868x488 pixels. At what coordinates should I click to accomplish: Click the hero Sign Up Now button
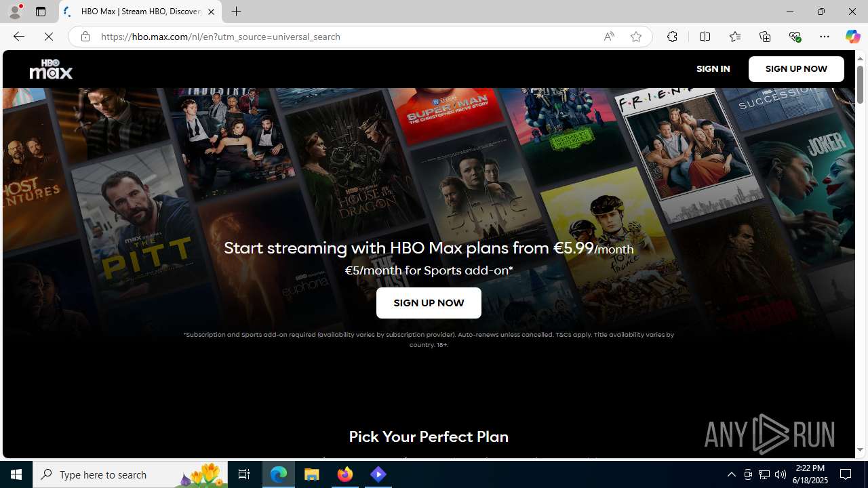pyautogui.click(x=429, y=303)
